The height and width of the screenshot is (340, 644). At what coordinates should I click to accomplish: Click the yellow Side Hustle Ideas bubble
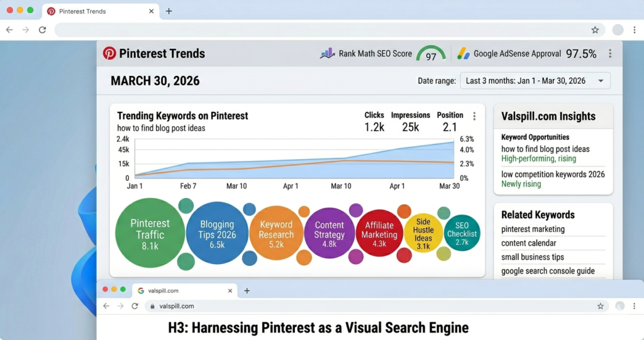423,233
